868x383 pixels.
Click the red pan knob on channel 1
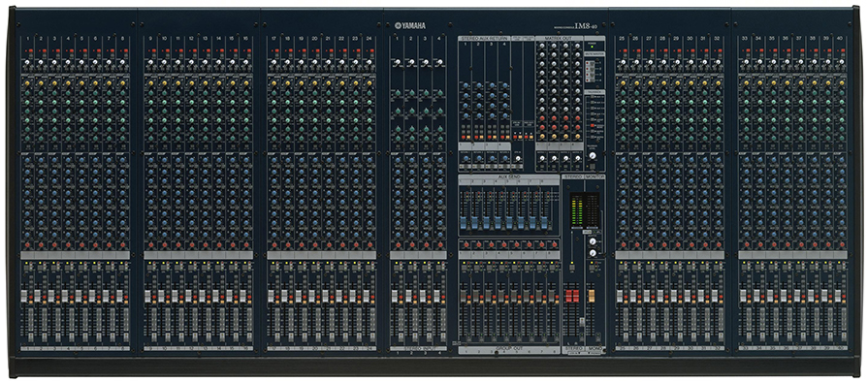(27, 244)
